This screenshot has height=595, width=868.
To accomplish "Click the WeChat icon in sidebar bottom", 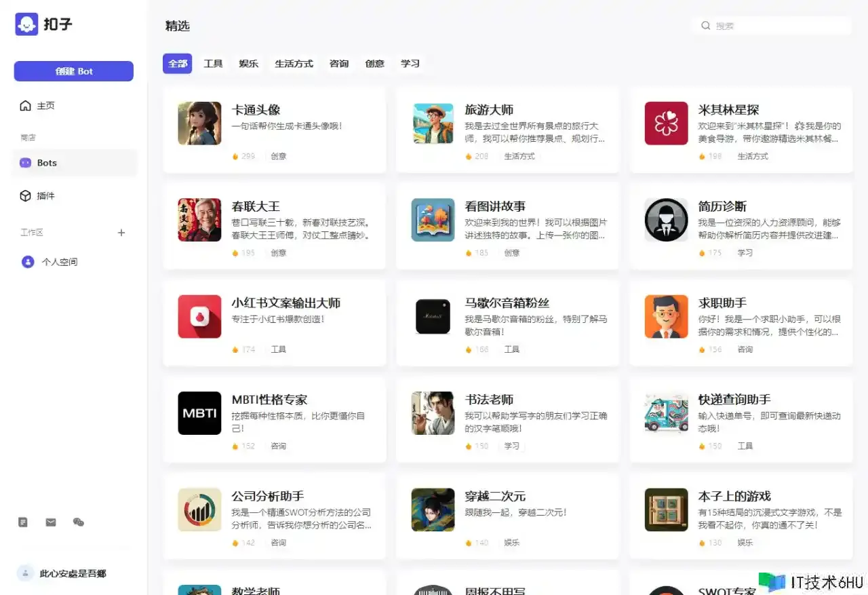I will (x=79, y=522).
